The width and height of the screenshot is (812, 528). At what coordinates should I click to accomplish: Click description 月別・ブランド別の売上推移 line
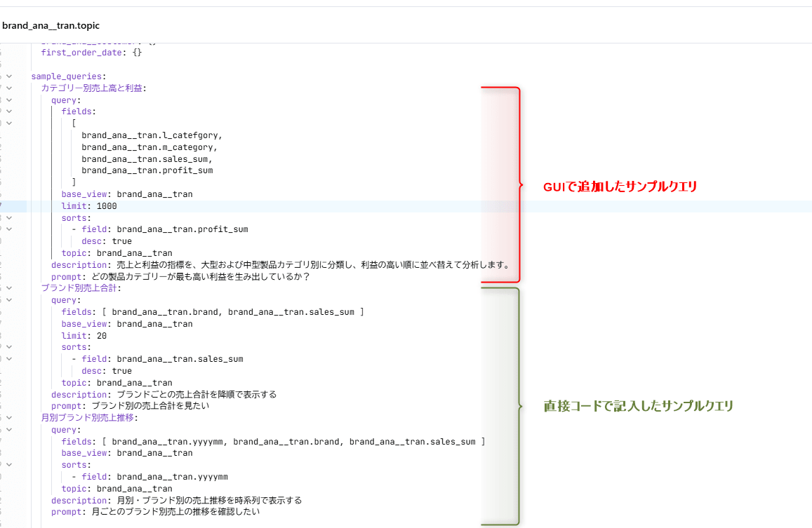click(x=177, y=500)
